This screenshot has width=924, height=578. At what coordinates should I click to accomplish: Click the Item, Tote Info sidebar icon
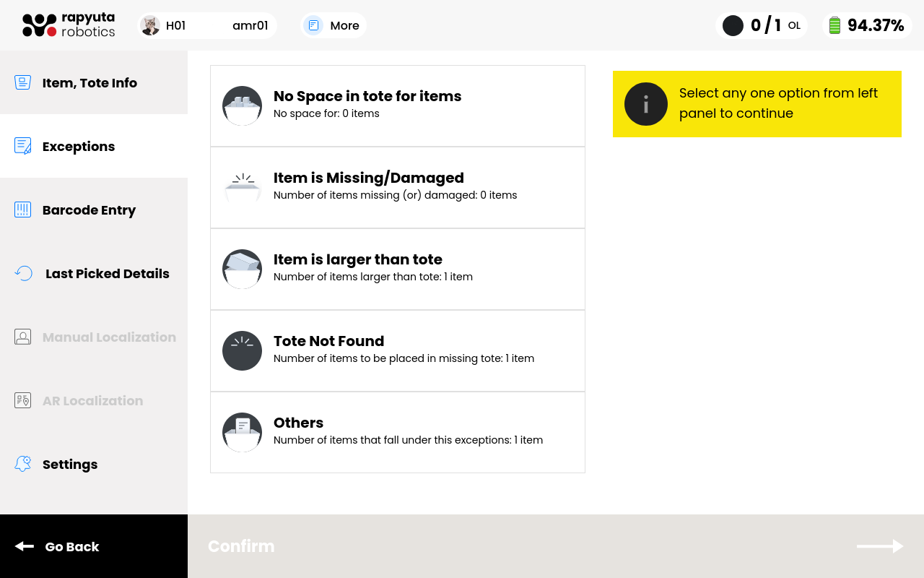click(23, 82)
